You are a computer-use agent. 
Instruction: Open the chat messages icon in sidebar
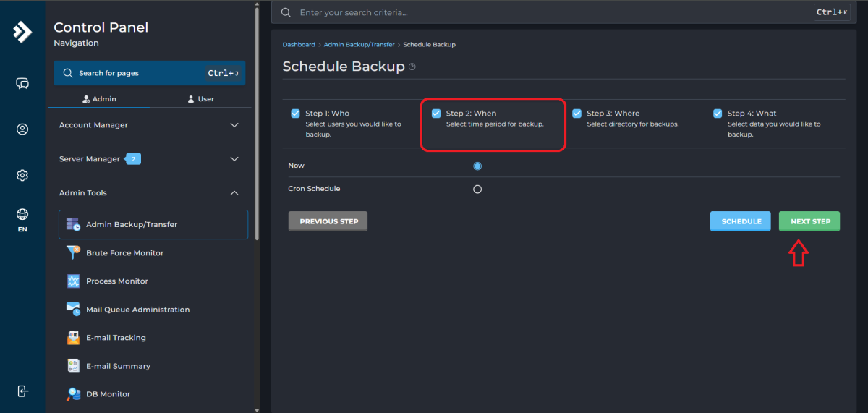(22, 84)
